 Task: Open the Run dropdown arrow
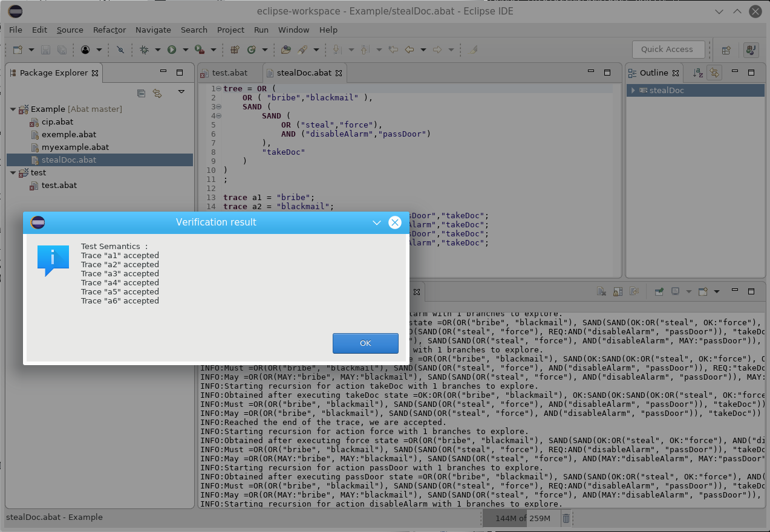coord(185,50)
